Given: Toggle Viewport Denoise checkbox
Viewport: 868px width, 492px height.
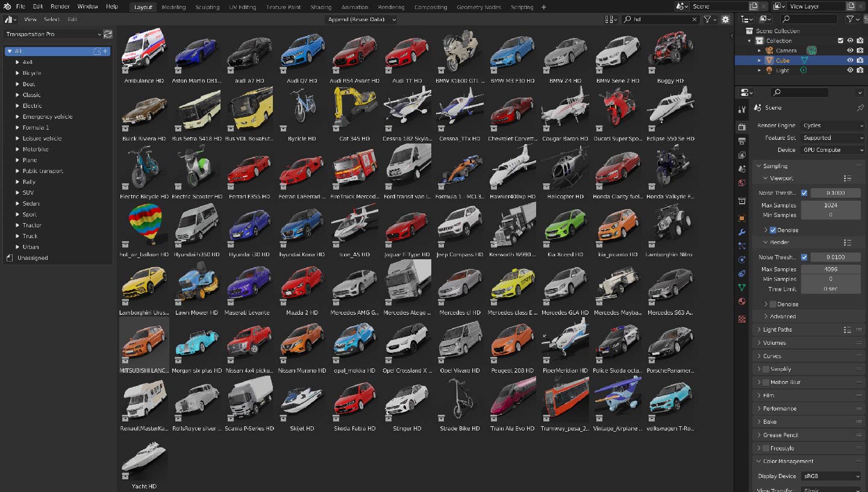Looking at the screenshot, I should pyautogui.click(x=773, y=230).
